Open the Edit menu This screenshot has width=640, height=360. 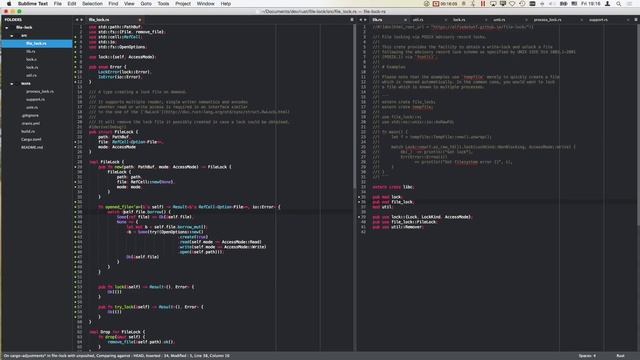coord(72,4)
